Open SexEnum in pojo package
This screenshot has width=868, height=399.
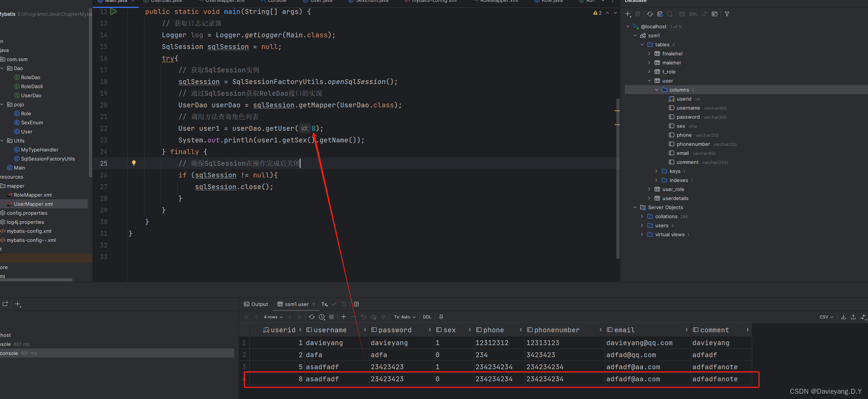point(32,122)
